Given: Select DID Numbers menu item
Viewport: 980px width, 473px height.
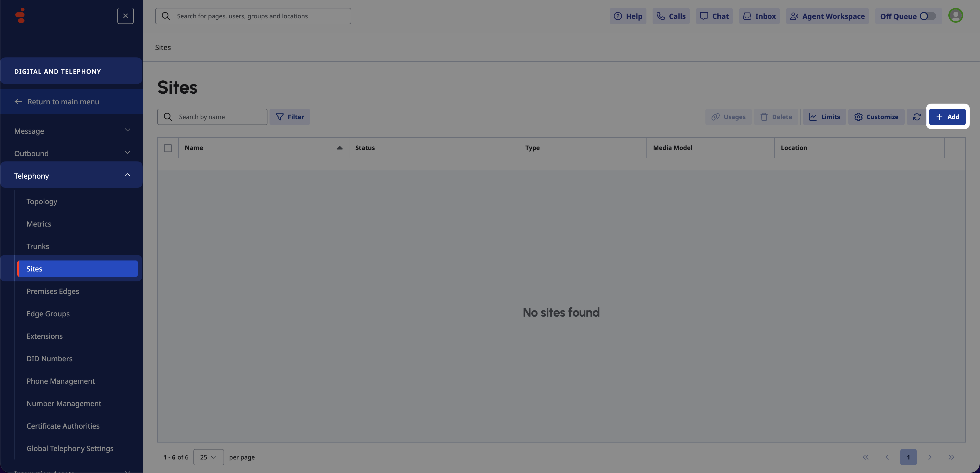Looking at the screenshot, I should [x=50, y=358].
